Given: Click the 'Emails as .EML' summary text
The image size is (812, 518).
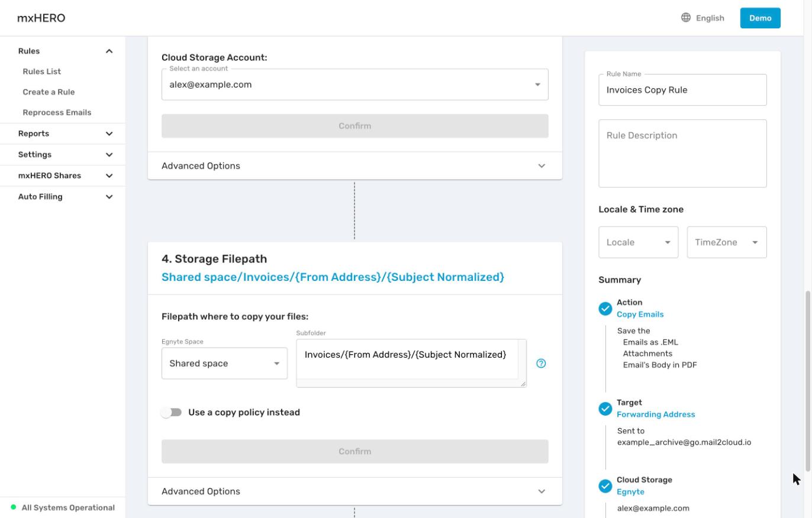Looking at the screenshot, I should click(650, 342).
